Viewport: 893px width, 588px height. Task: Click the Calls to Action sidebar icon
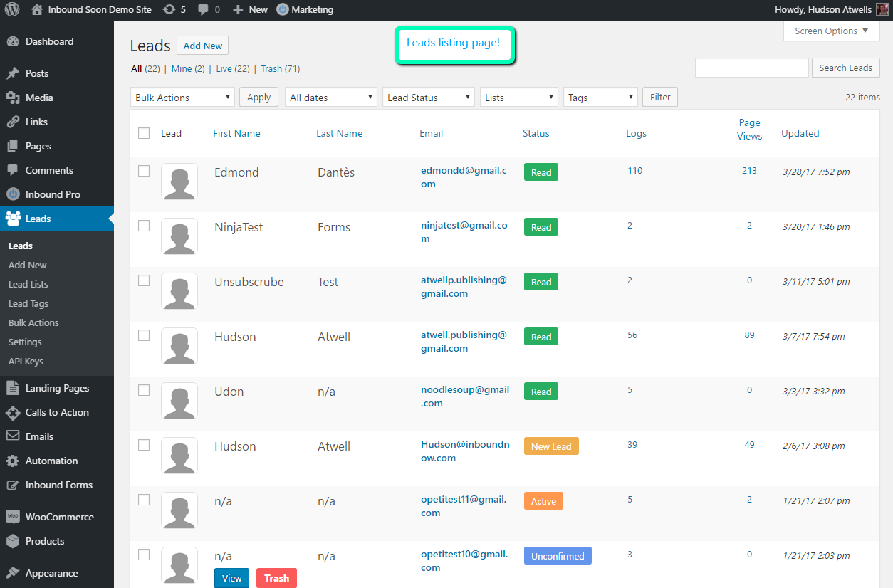(x=13, y=412)
